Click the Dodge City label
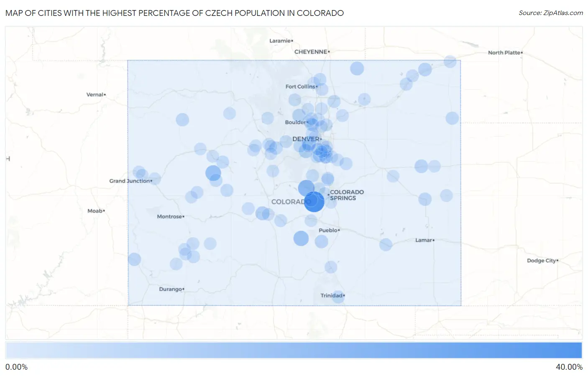Image resolution: width=588 pixels, height=376 pixels. pyautogui.click(x=541, y=261)
